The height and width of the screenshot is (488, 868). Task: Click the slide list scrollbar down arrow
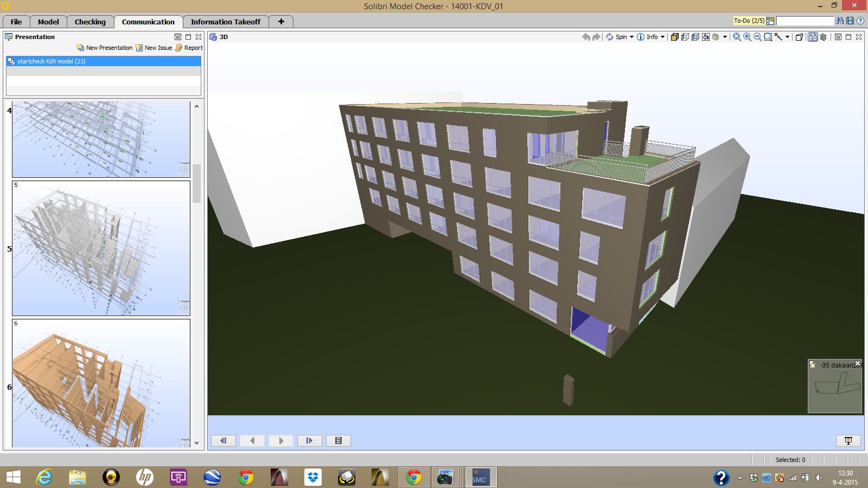196,443
